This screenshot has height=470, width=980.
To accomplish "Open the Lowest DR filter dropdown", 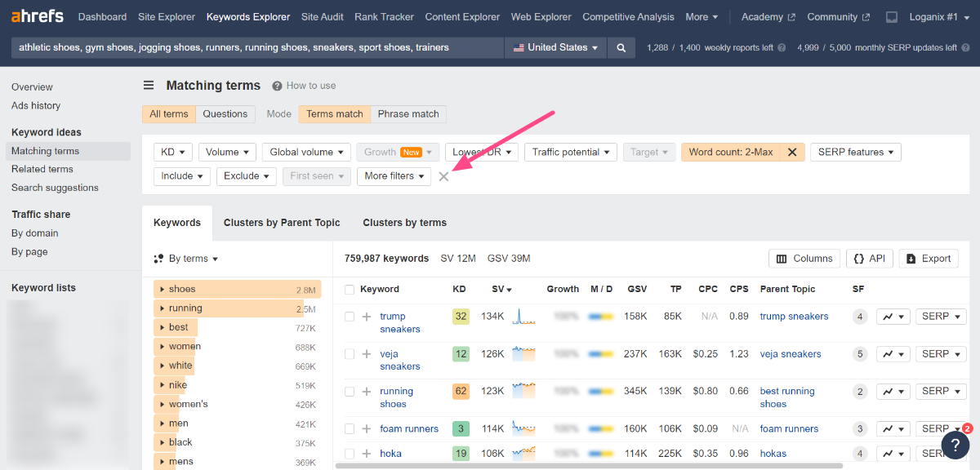I will (x=482, y=152).
